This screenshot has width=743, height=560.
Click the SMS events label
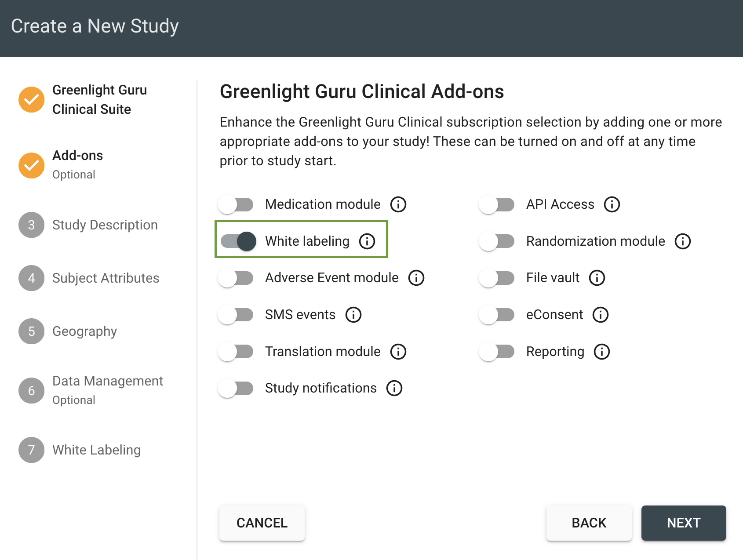[300, 315]
